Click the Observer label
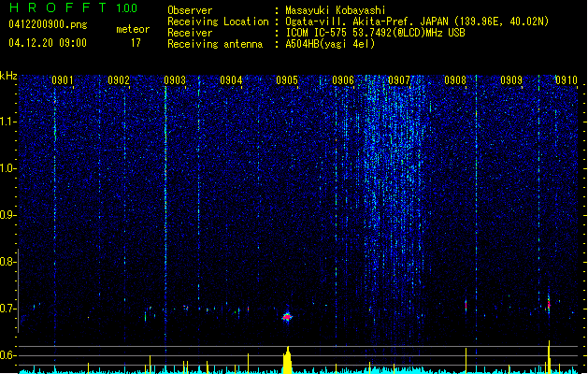The image size is (588, 374). tap(190, 10)
